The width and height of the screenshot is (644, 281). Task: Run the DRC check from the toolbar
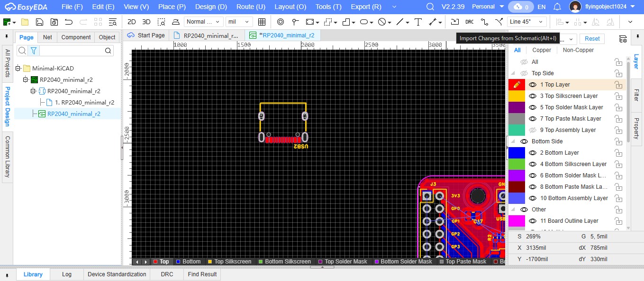pos(469,22)
